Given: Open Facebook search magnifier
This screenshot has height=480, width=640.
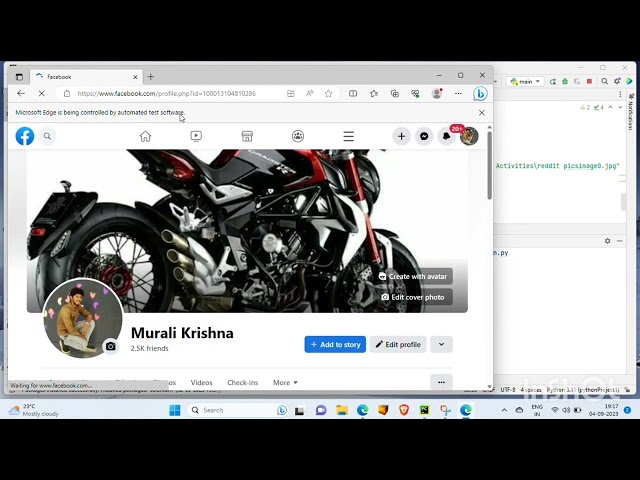Looking at the screenshot, I should (x=47, y=136).
